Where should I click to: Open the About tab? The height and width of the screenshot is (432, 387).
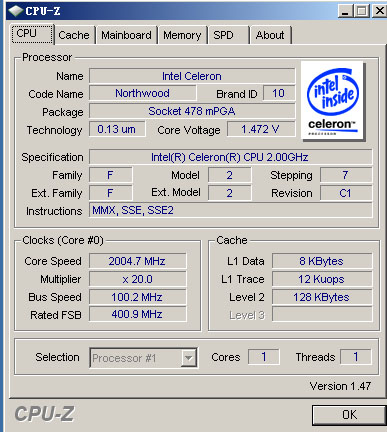pyautogui.click(x=270, y=35)
